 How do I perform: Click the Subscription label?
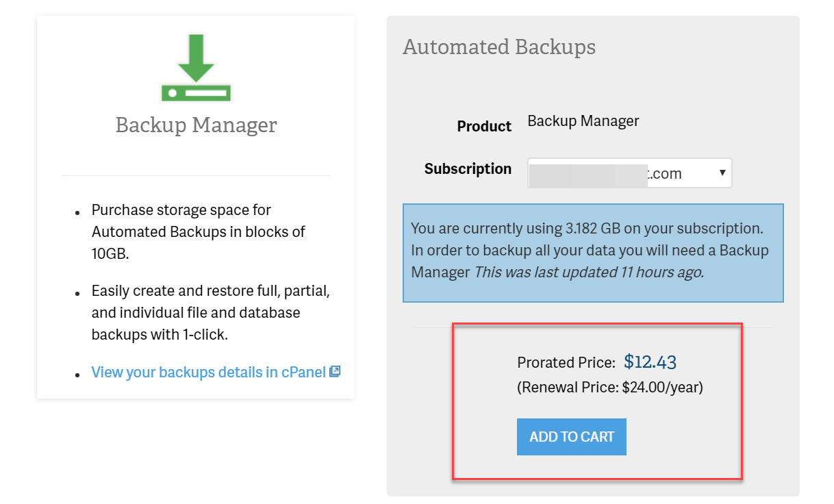pyautogui.click(x=468, y=169)
